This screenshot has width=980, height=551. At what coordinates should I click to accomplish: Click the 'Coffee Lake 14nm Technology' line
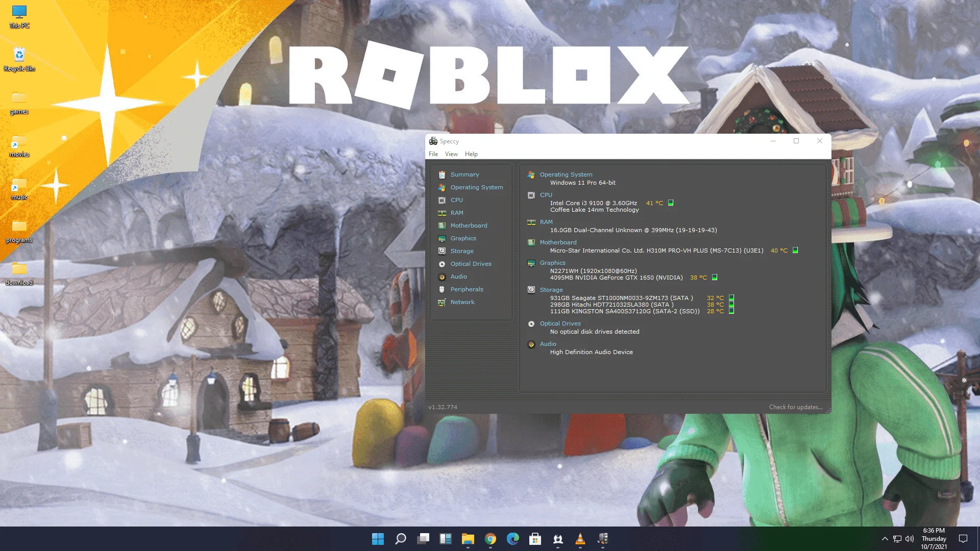coord(595,210)
